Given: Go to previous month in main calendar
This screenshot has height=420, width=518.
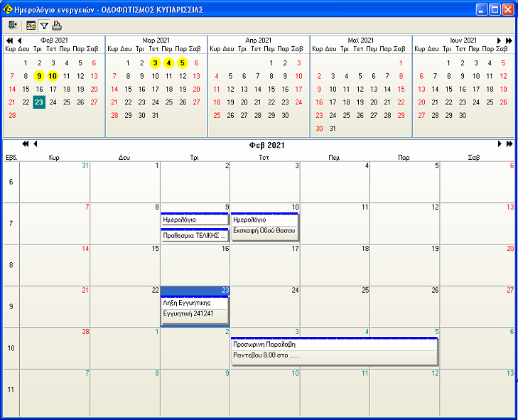Looking at the screenshot, I should 36,144.
